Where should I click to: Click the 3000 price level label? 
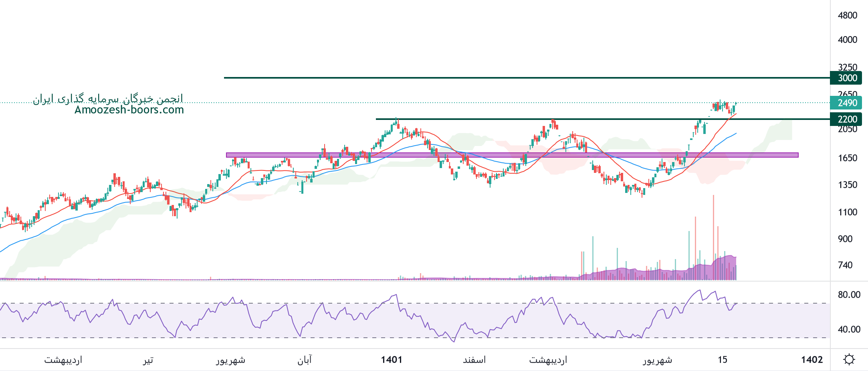click(847, 78)
